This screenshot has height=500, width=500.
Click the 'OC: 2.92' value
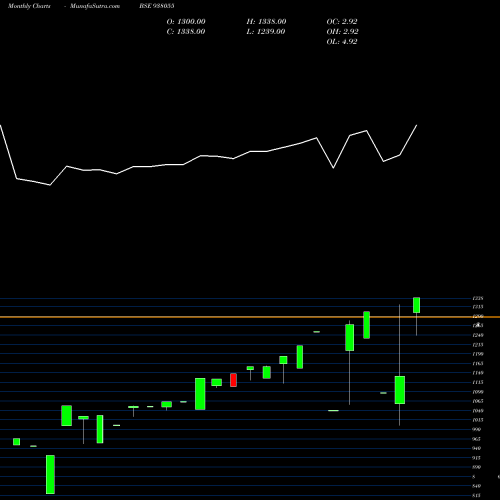[x=342, y=22]
